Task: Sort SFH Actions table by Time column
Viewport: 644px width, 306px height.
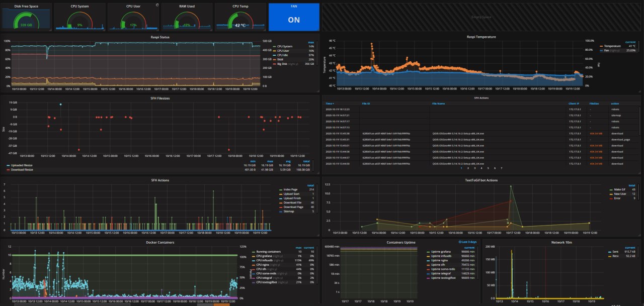Action: tap(329, 103)
